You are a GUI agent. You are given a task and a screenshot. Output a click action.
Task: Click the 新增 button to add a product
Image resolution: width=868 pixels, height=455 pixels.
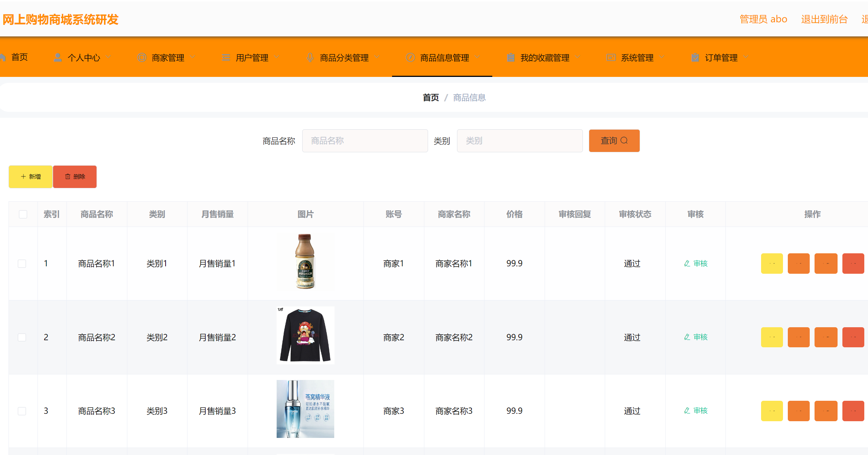30,176
